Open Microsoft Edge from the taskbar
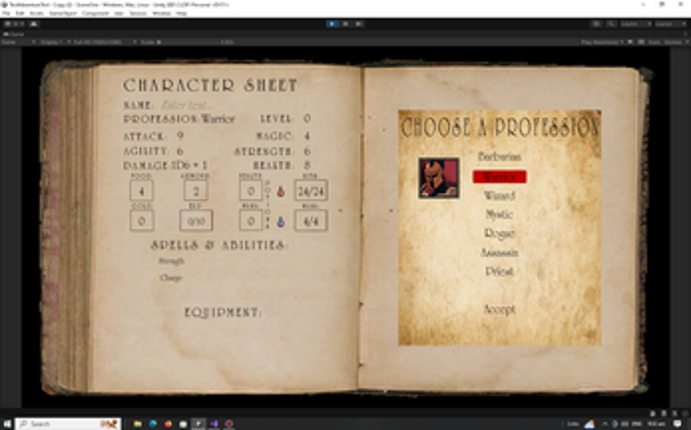 pos(153,424)
